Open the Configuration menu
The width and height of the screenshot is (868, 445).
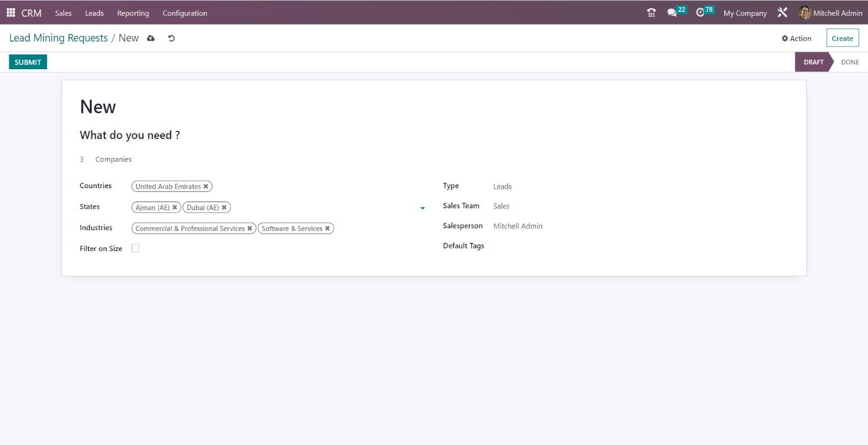click(185, 13)
